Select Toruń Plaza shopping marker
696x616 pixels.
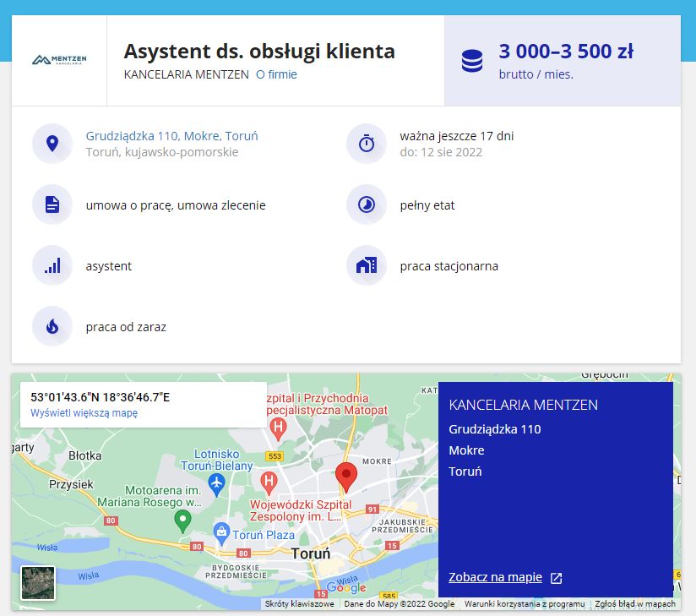221,534
